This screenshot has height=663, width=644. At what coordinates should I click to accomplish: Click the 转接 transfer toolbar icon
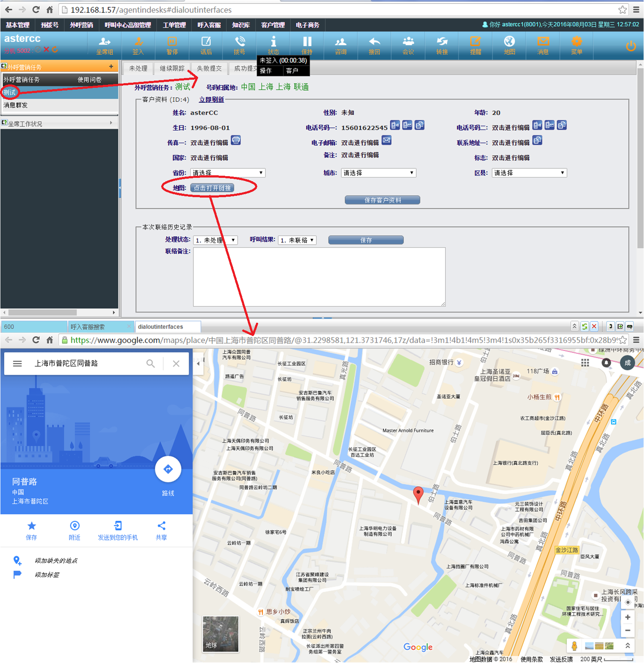coord(442,45)
